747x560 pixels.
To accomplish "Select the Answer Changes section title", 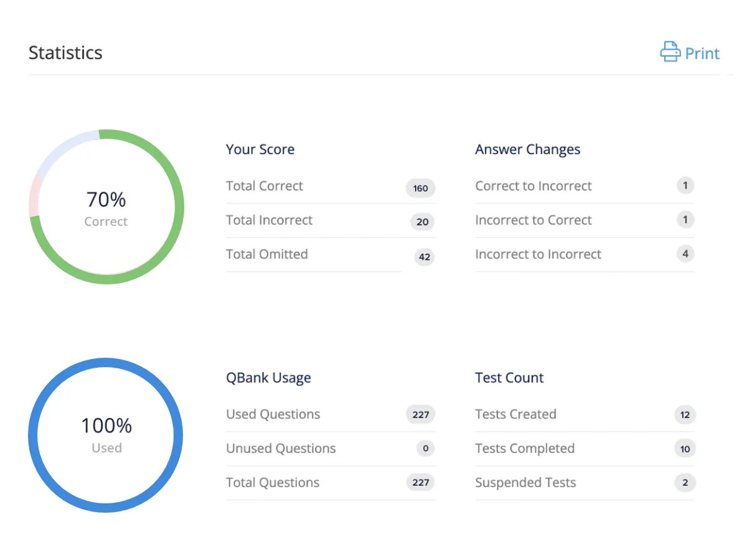I will click(x=528, y=149).
